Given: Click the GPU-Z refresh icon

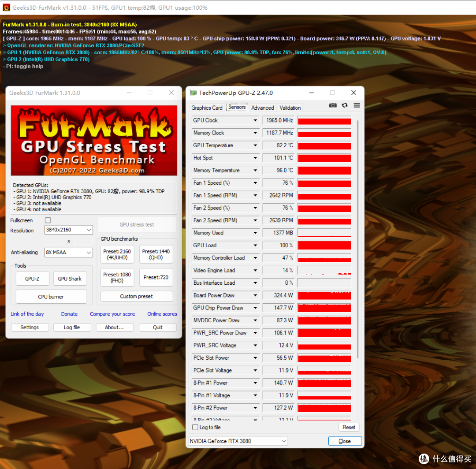Looking at the screenshot, I should [x=345, y=105].
